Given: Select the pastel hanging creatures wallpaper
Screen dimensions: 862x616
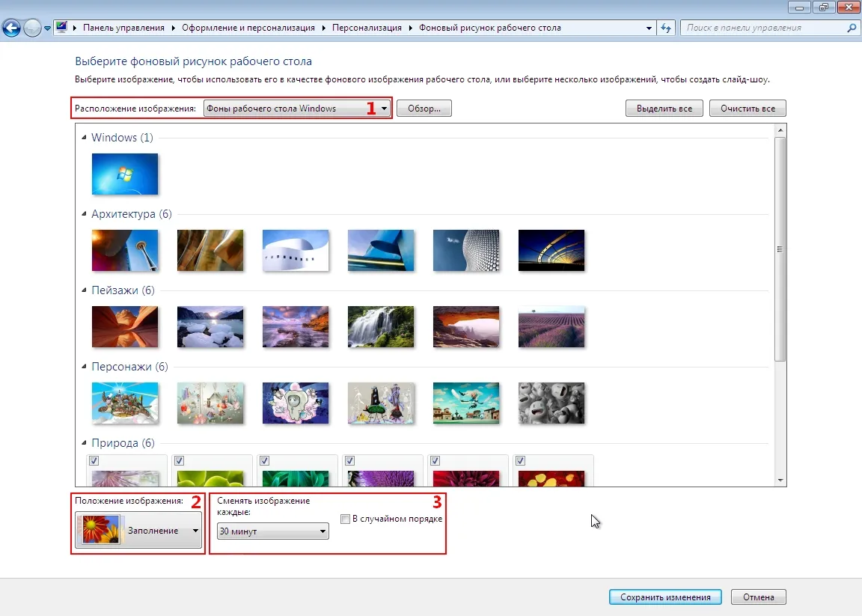Looking at the screenshot, I should (x=210, y=403).
